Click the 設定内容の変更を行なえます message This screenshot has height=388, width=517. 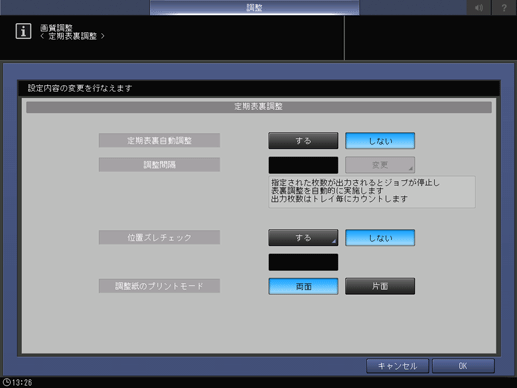pyautogui.click(x=80, y=88)
